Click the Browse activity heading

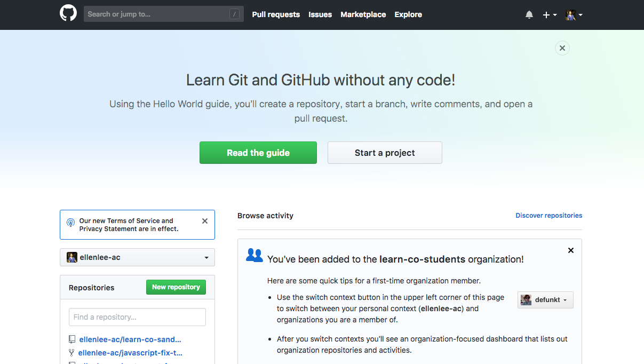click(265, 216)
